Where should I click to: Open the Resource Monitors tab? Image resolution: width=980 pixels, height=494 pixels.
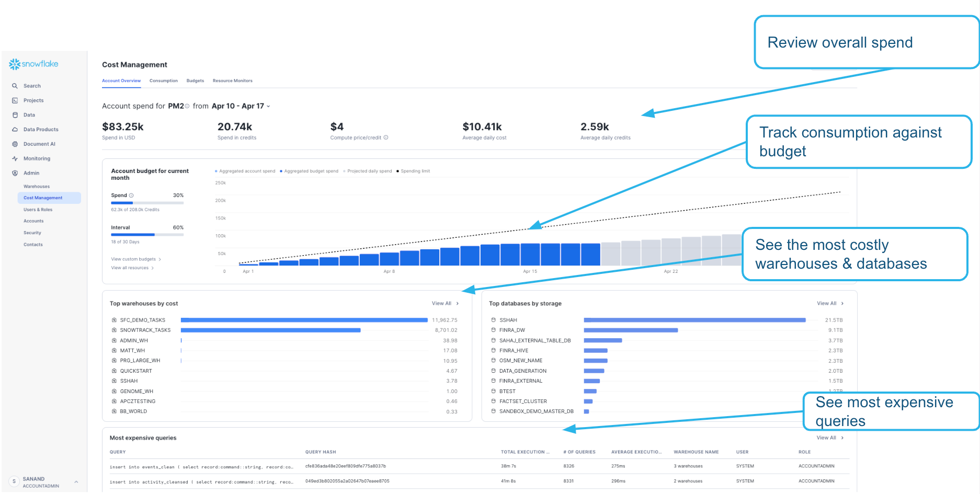pyautogui.click(x=232, y=81)
